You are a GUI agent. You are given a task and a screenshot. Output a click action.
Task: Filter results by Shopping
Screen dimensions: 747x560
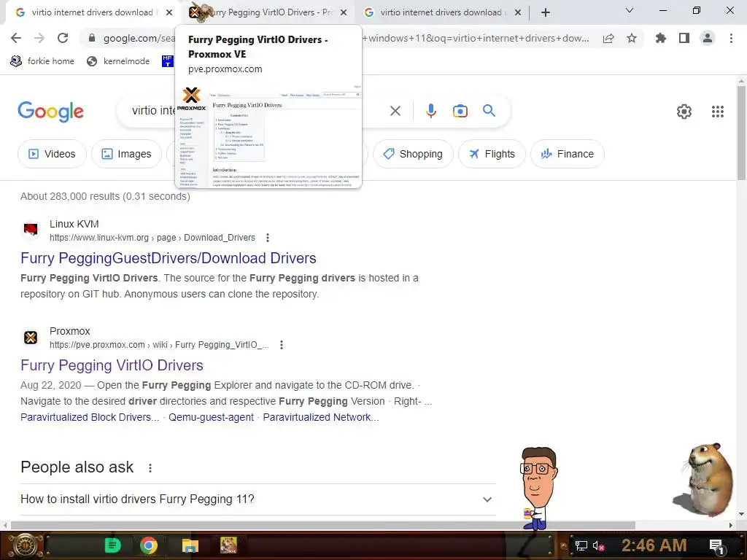413,154
